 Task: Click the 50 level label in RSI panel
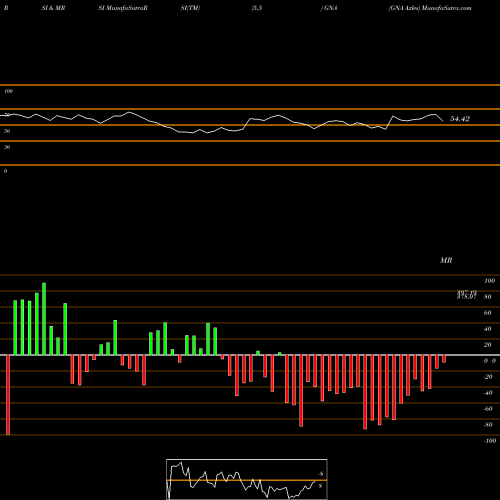pyautogui.click(x=7, y=131)
